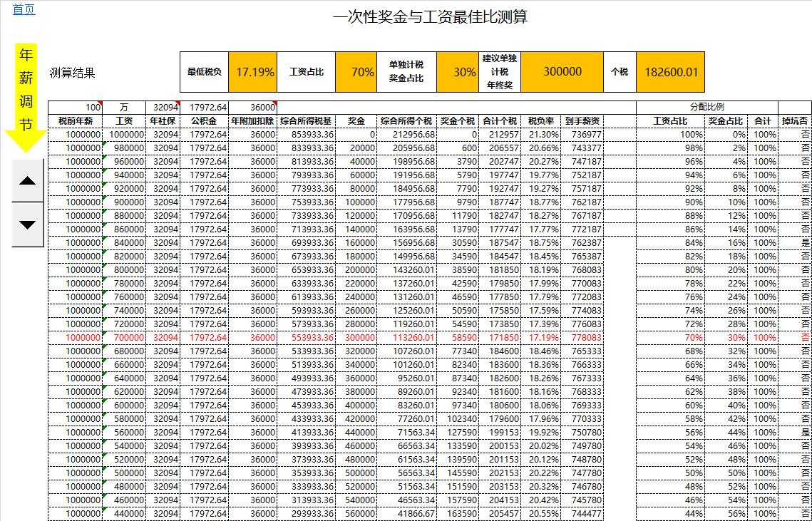Click the 36000 additional deduction input cell
This screenshot has height=521, width=812.
pos(252,108)
